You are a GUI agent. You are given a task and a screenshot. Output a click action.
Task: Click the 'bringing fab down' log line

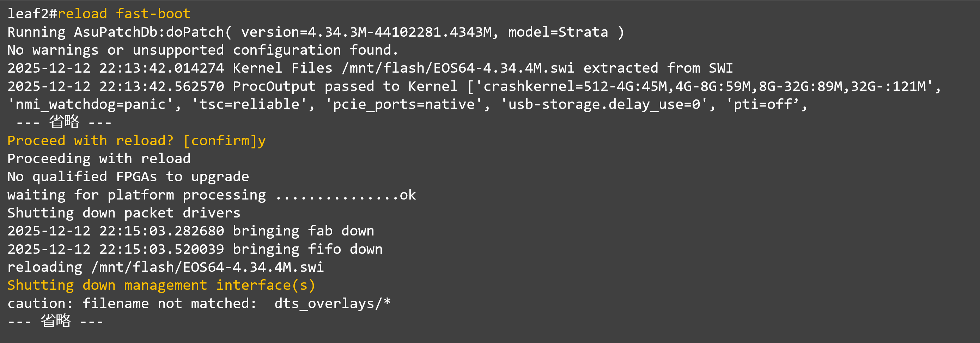click(x=190, y=231)
